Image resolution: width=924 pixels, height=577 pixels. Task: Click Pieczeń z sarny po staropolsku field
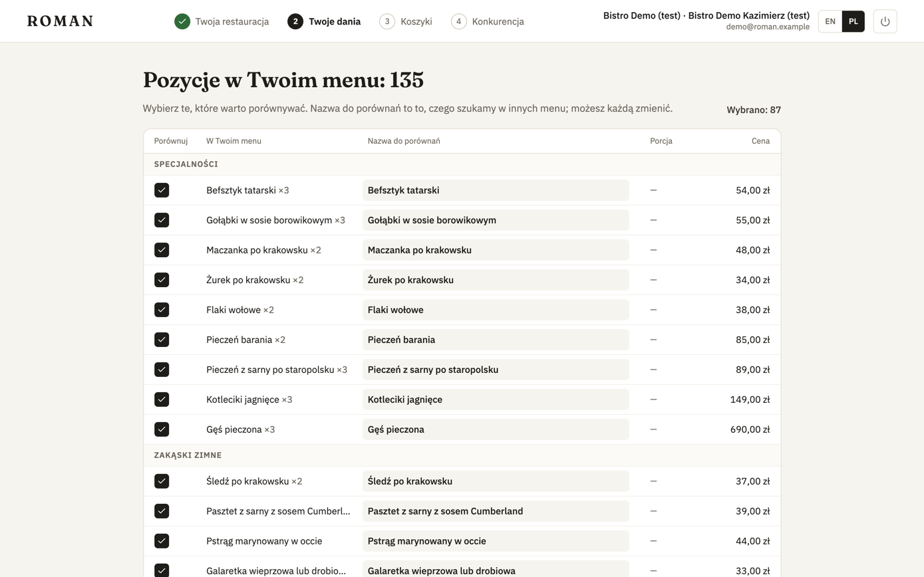(496, 370)
